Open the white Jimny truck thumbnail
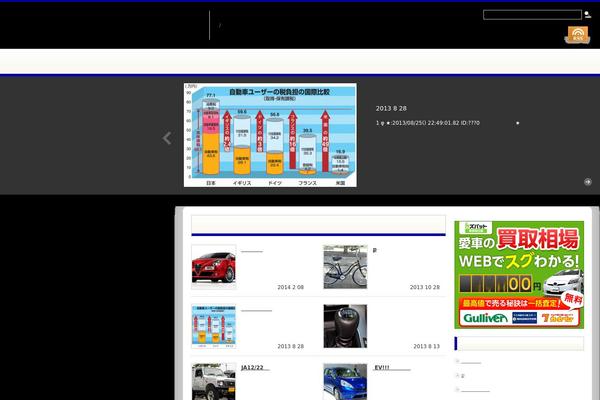The image size is (600, 400). (214, 382)
